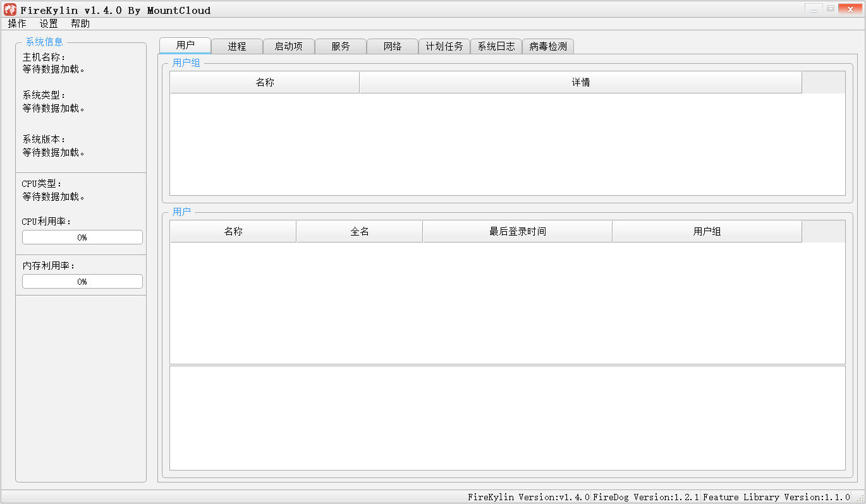Click FireKylin Version:v1.4.0 in status bar
866x504 pixels.
point(528,497)
